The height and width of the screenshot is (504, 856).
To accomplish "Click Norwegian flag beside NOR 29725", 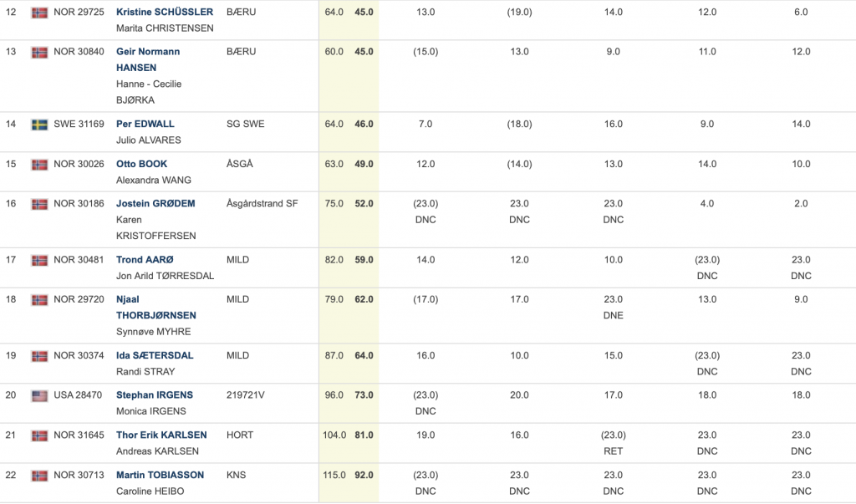I will pyautogui.click(x=39, y=12).
